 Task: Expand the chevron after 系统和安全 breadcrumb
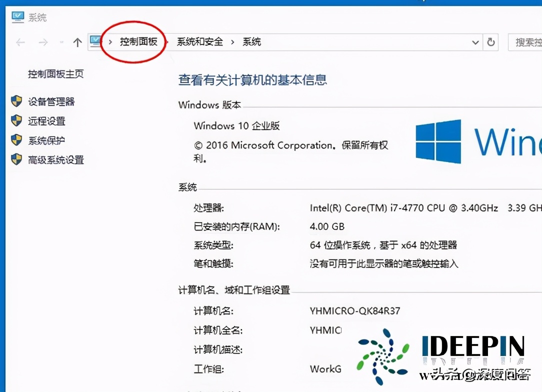coord(231,42)
